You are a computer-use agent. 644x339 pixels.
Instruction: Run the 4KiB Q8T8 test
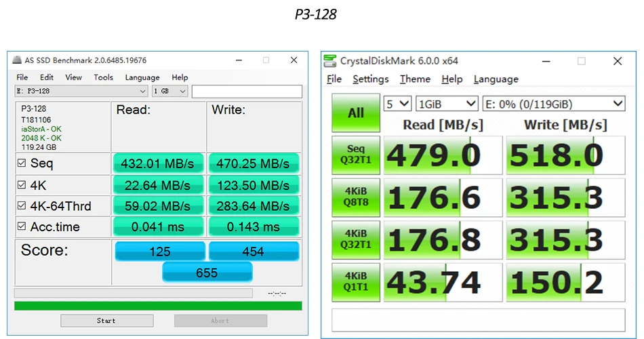click(356, 197)
